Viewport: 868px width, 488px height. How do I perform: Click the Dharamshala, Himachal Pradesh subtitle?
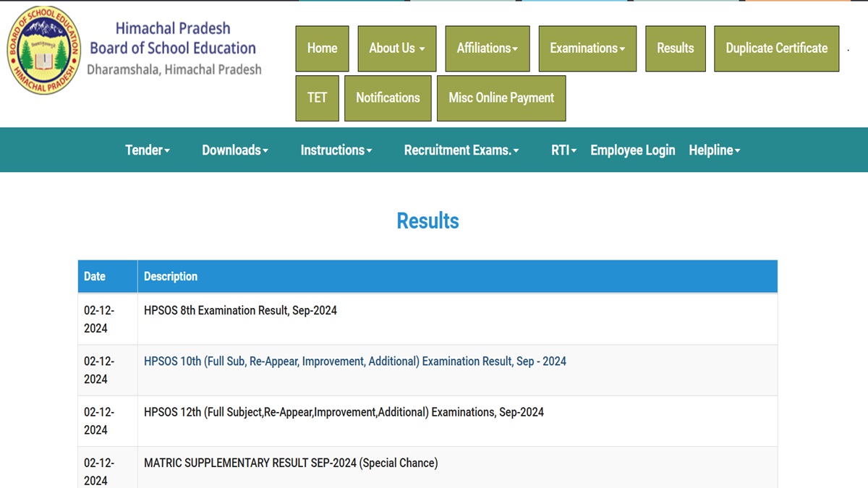[174, 70]
